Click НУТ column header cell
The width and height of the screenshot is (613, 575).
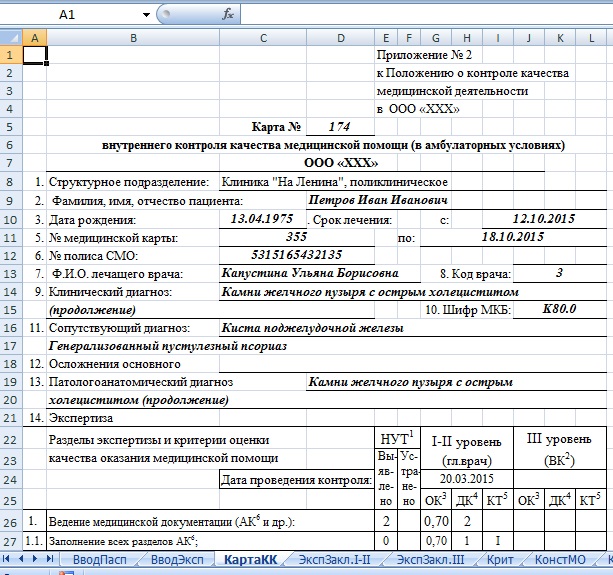click(x=397, y=439)
